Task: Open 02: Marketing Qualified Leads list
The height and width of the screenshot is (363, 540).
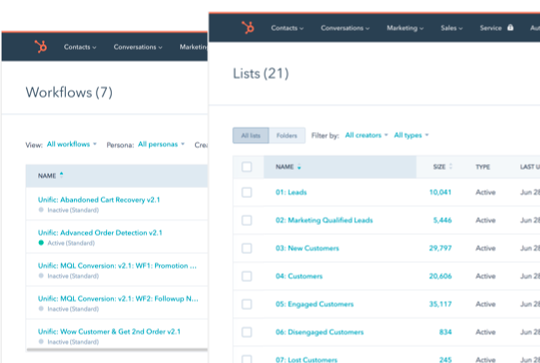Action: coord(324,220)
